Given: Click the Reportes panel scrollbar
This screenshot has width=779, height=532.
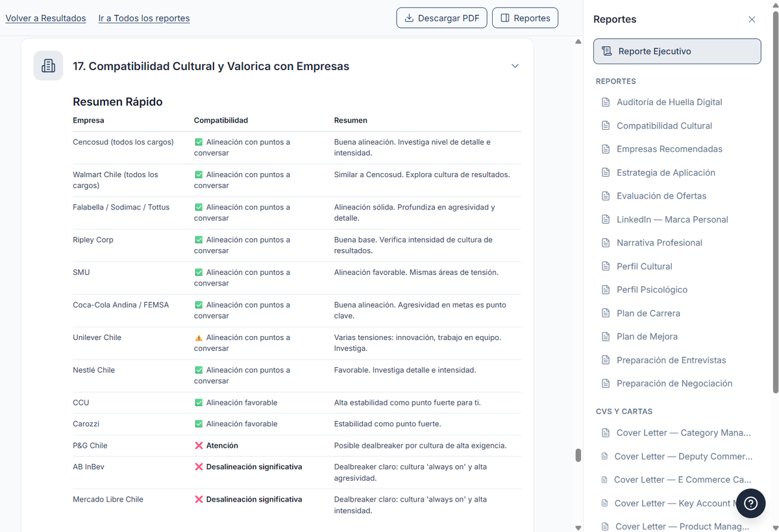Looking at the screenshot, I should tap(775, 202).
